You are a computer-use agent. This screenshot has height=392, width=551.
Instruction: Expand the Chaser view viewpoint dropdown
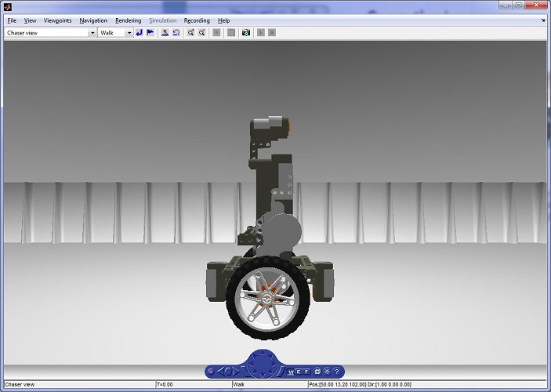92,33
